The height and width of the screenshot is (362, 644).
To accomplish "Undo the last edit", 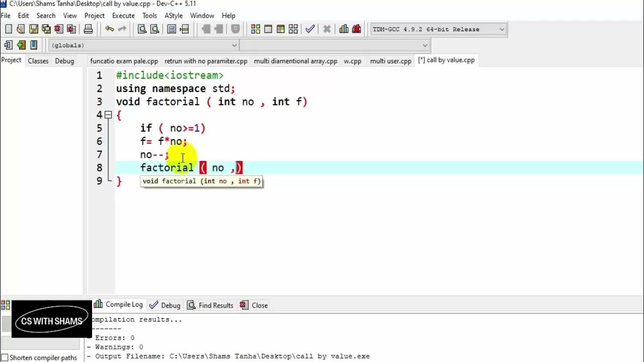I will click(x=109, y=29).
